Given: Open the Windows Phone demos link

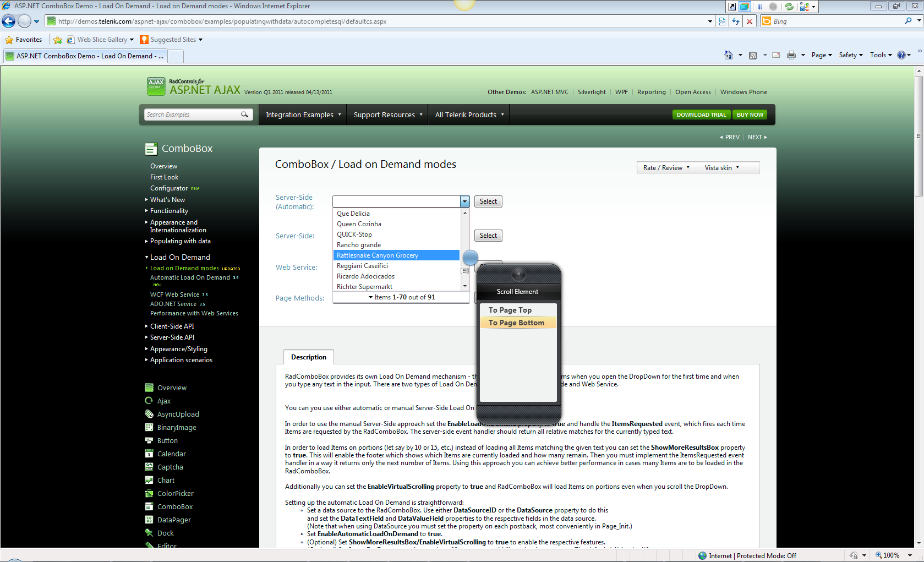Looking at the screenshot, I should click(x=743, y=92).
